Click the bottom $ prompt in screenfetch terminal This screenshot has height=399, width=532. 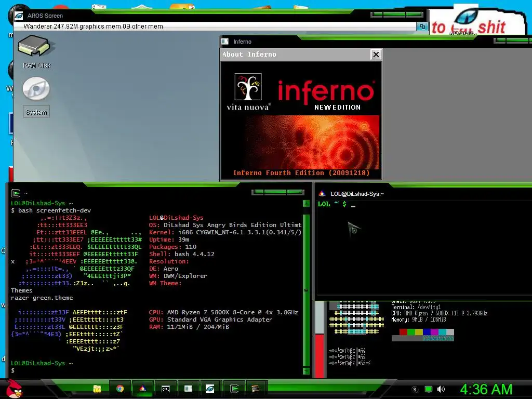point(13,370)
